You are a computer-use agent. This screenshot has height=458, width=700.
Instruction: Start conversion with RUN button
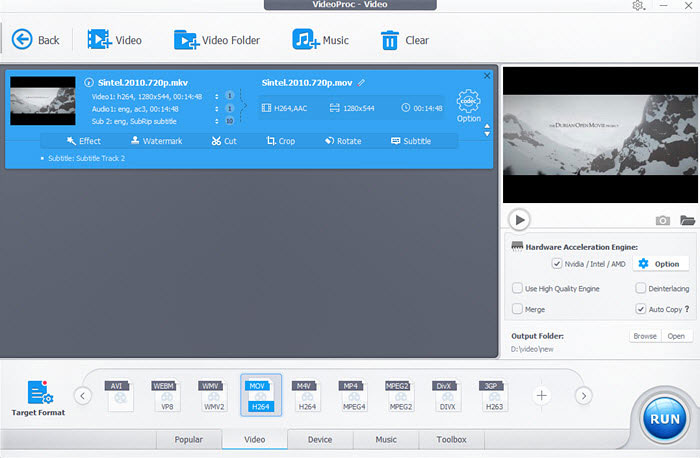665,420
